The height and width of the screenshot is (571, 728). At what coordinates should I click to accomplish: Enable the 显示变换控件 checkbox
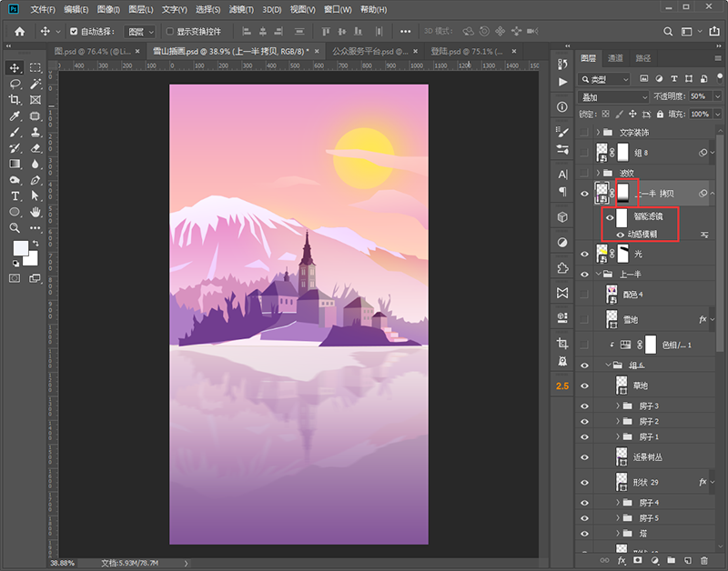169,31
